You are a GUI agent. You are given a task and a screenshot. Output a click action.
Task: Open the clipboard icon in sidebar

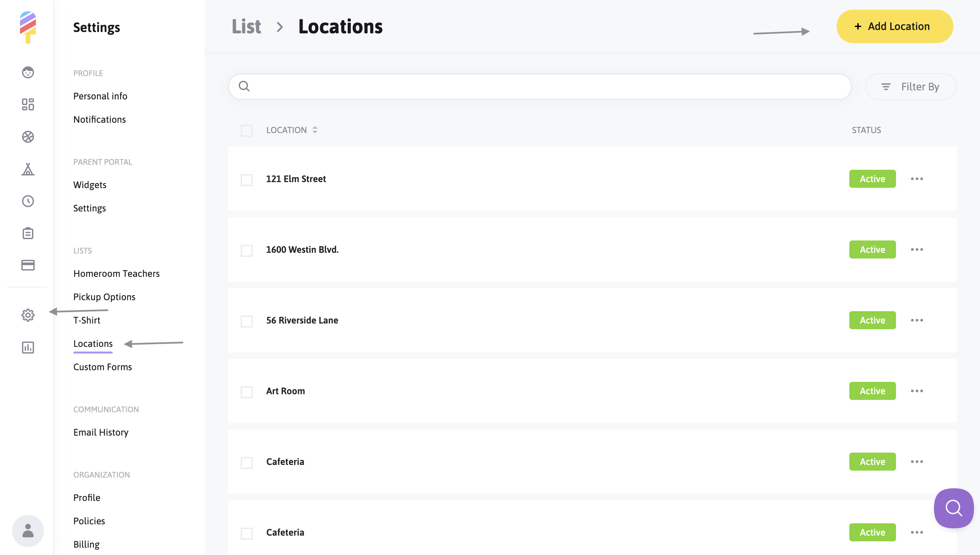pyautogui.click(x=28, y=233)
